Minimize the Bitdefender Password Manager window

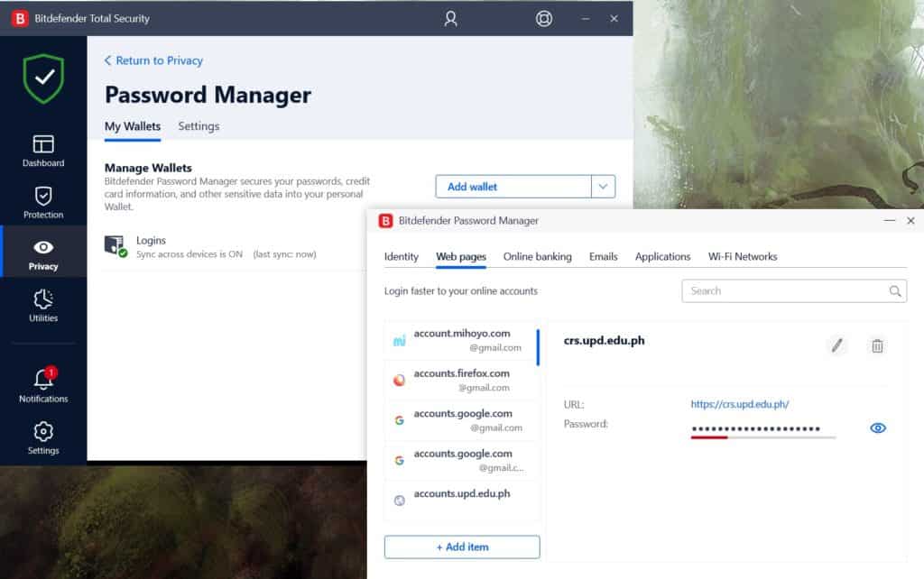coord(889,221)
